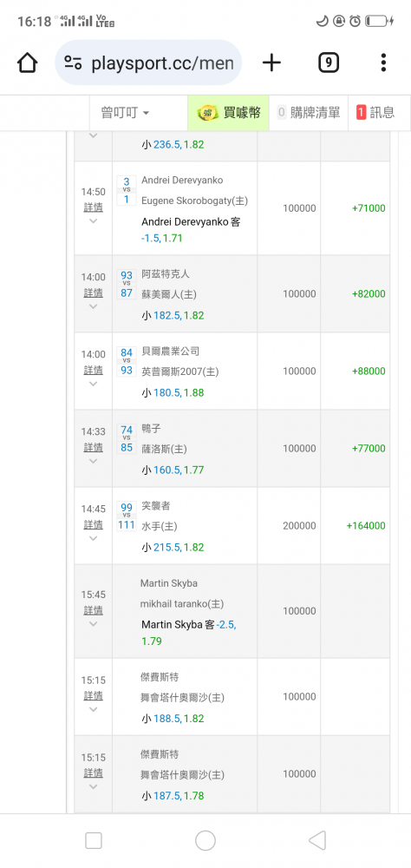Image resolution: width=411 pixels, height=868 pixels.
Task: Open 詳情 link for 突襲者 vs 水手
Action: tap(93, 524)
